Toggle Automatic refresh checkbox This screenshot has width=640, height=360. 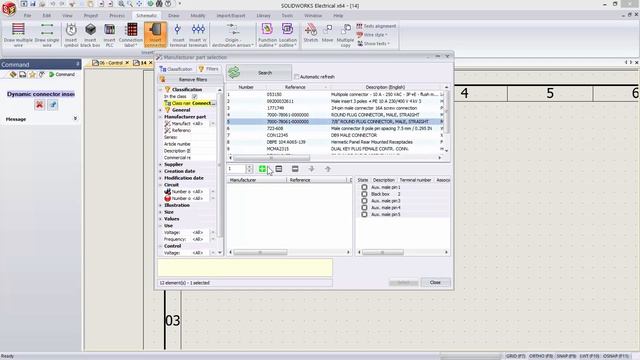pos(297,77)
